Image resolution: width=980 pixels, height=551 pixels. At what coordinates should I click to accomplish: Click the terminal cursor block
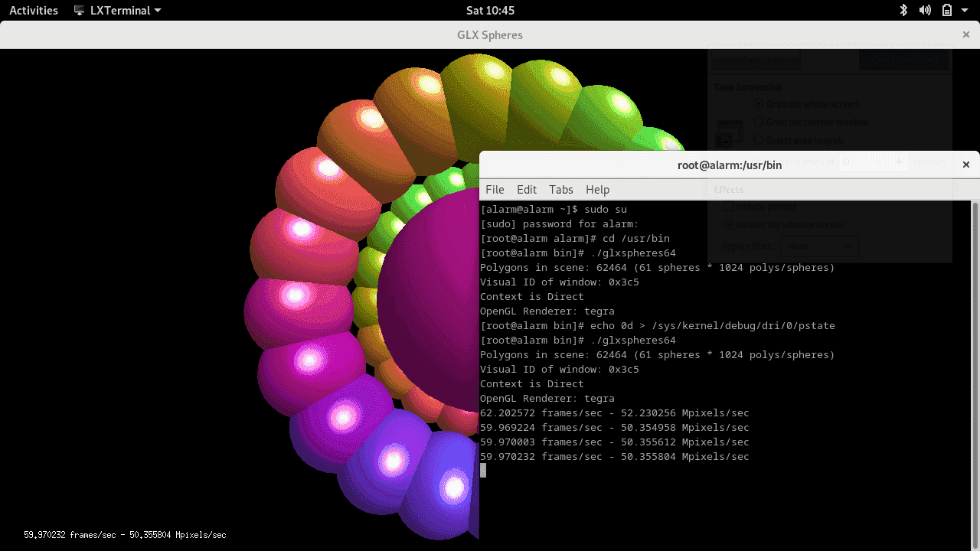pos(483,471)
